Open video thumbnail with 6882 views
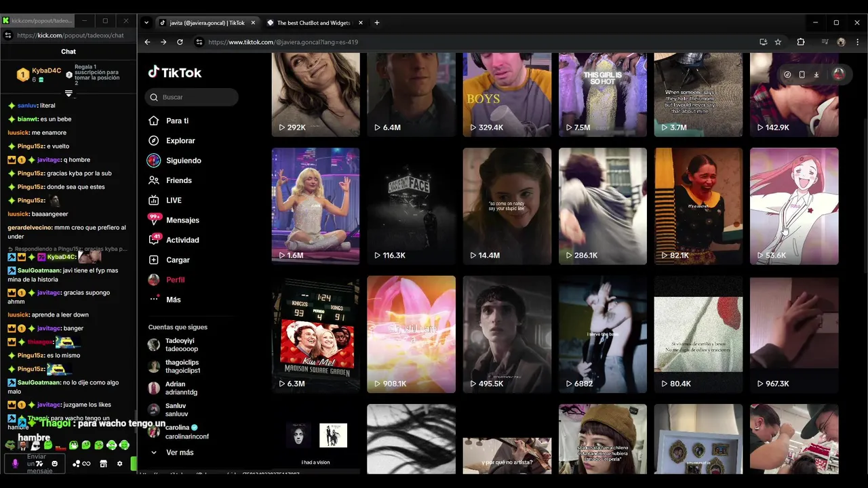Screen dimensions: 868x488 click(602, 334)
